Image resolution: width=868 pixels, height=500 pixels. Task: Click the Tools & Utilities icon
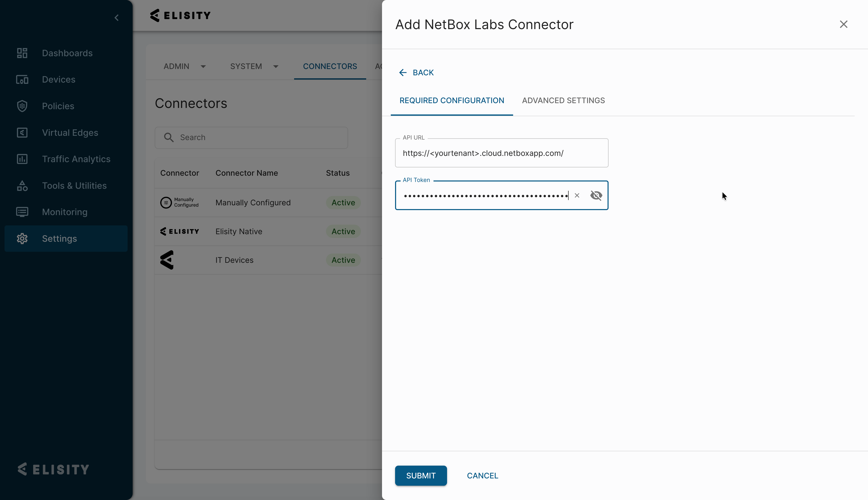[x=22, y=185]
